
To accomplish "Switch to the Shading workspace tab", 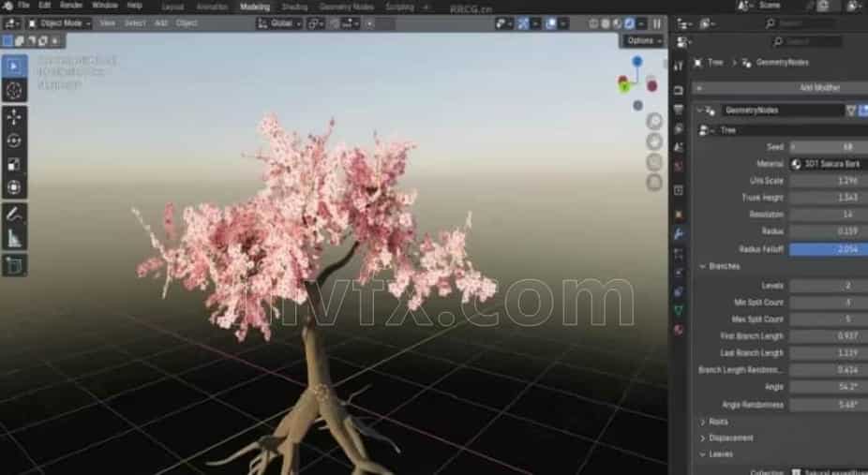I will tap(294, 7).
